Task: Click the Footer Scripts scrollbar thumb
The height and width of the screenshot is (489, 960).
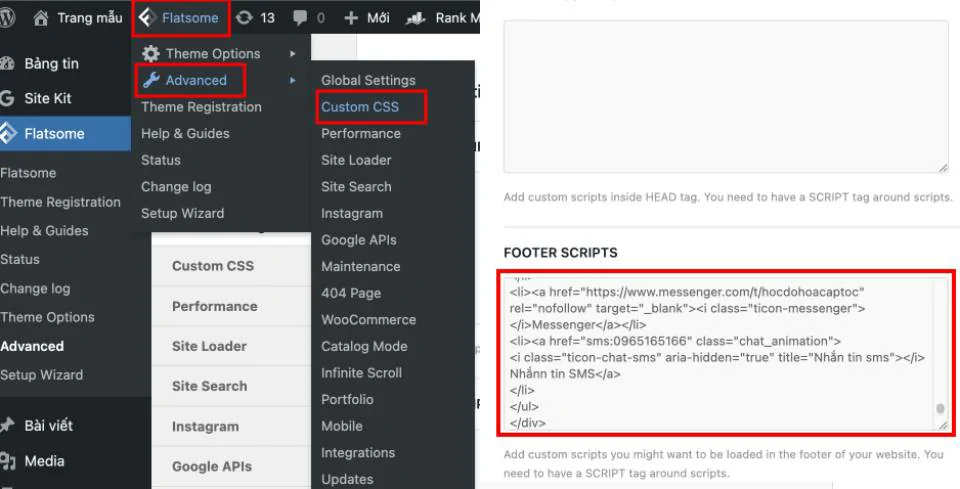Action: pos(940,409)
